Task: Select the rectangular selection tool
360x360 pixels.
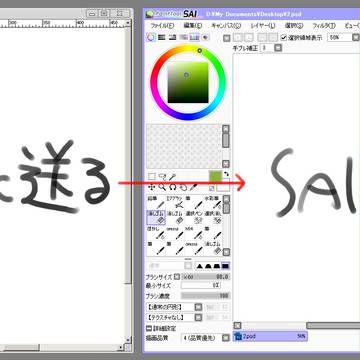Action: click(x=152, y=176)
